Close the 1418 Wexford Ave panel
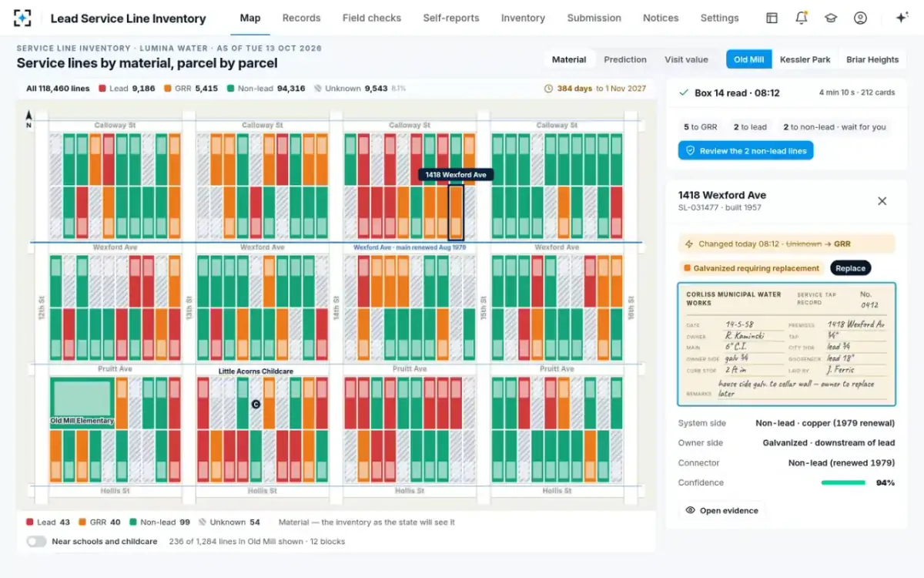Image resolution: width=924 pixels, height=578 pixels. 882,201
